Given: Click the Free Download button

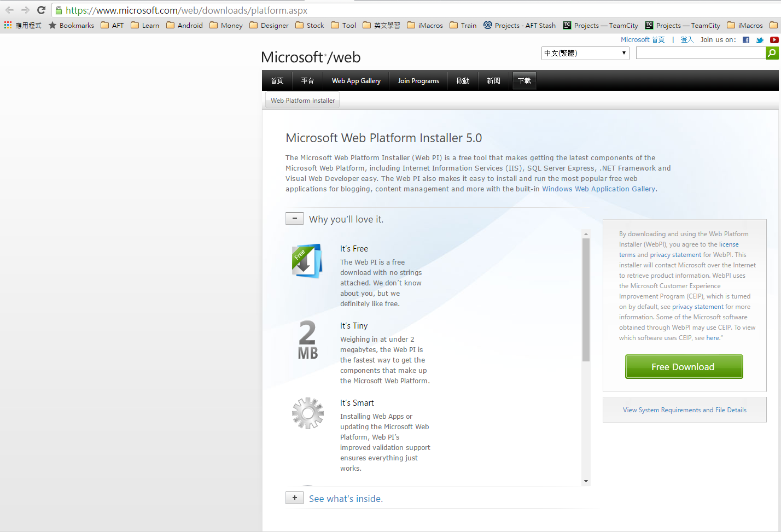Looking at the screenshot, I should 684,366.
